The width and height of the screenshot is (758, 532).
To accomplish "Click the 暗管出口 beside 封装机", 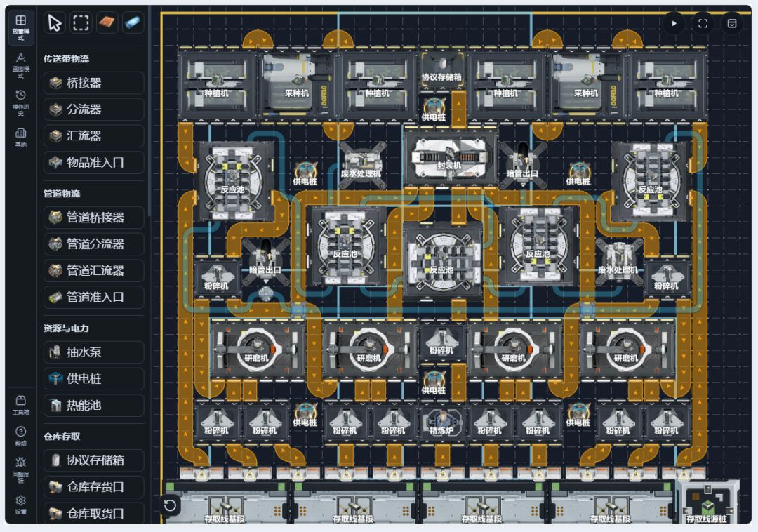I will (x=522, y=164).
